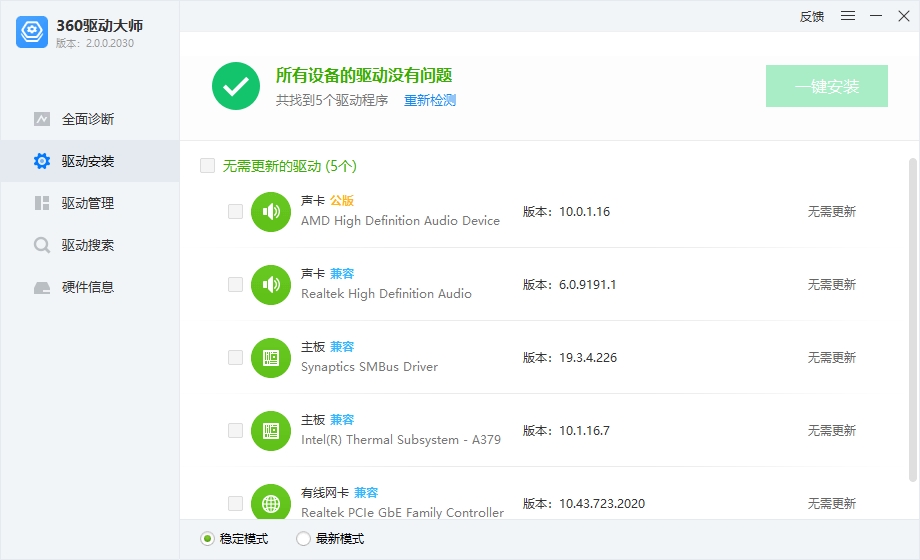Click the 一键安装 button
The height and width of the screenshot is (560, 920).
point(827,86)
